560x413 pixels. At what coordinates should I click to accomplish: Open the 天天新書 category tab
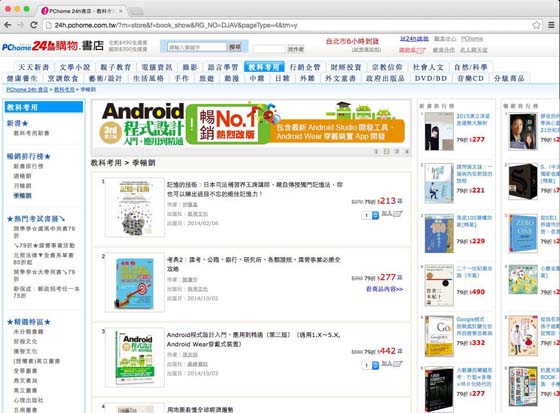[34, 67]
